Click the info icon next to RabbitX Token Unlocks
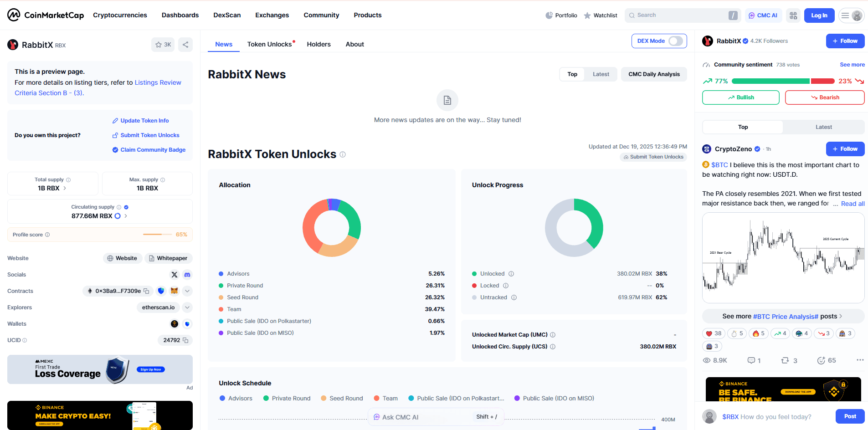This screenshot has width=868, height=430. click(343, 154)
